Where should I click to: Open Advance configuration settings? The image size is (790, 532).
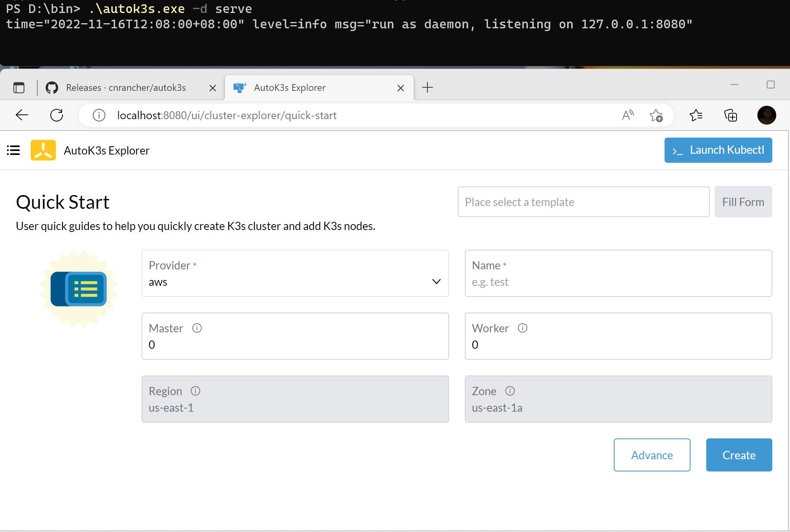click(652, 455)
